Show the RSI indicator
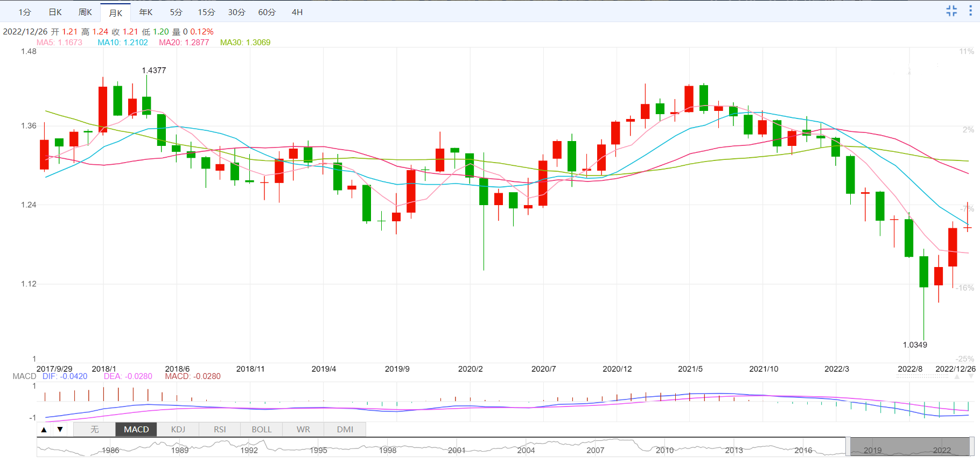980x470 pixels. click(220, 430)
